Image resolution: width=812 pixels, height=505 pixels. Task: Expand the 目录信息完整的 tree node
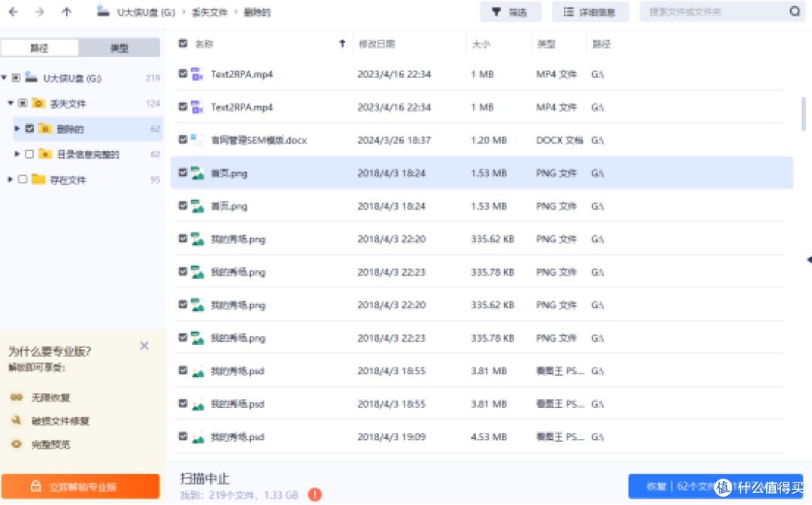(17, 153)
